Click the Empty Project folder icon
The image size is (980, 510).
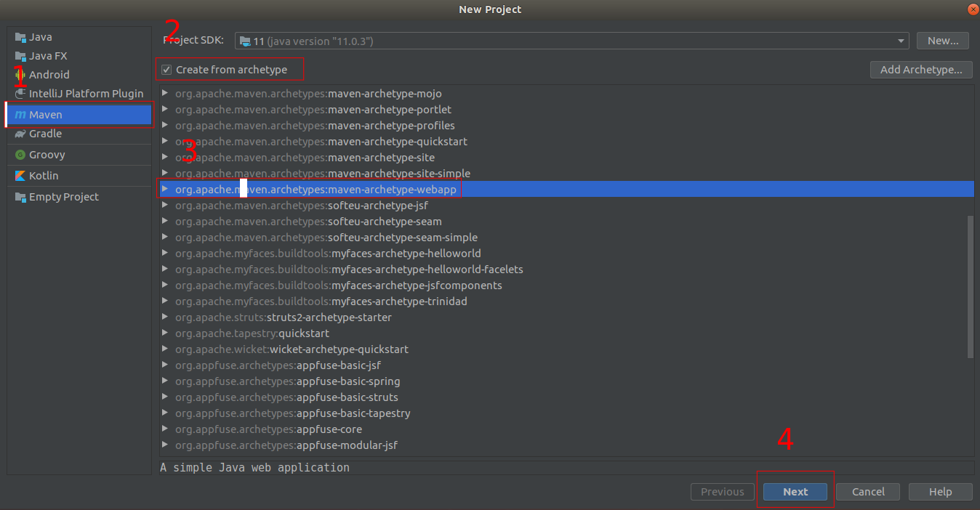pyautogui.click(x=20, y=197)
